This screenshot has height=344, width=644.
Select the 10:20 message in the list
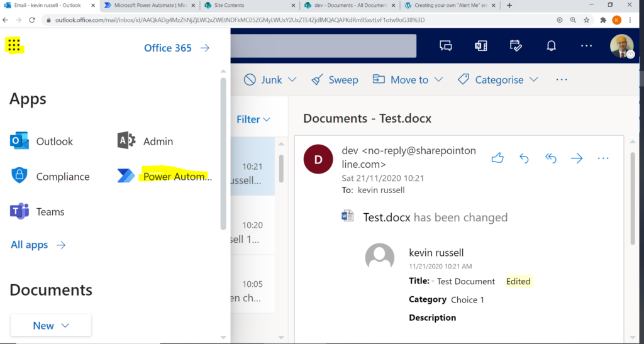click(x=253, y=225)
